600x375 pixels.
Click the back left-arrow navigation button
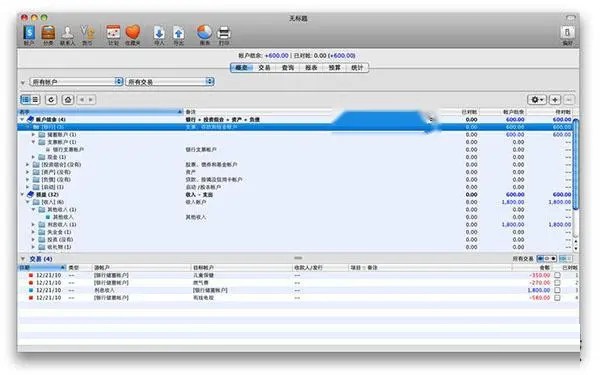coord(82,100)
